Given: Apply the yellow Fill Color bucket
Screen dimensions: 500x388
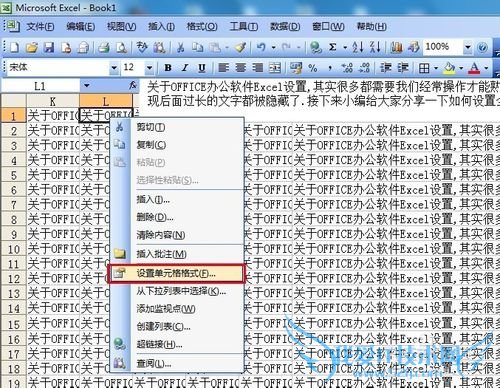Looking at the screenshot, I should [x=450, y=68].
